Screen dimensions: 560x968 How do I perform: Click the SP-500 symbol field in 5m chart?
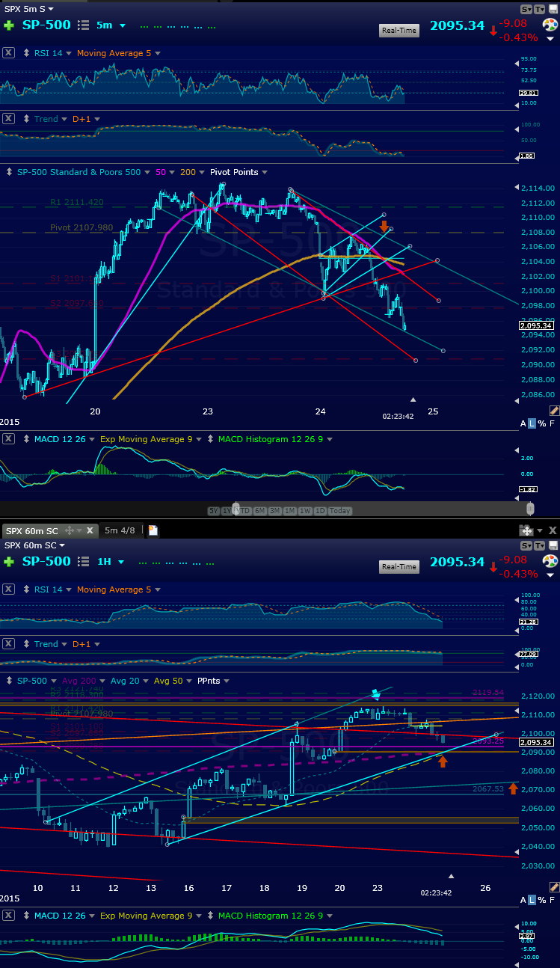[46, 25]
